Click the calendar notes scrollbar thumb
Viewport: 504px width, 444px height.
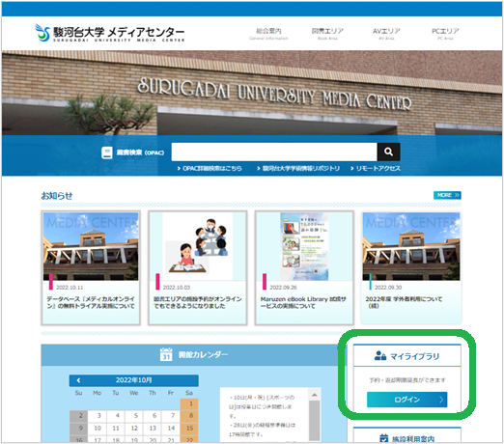pos(315,420)
